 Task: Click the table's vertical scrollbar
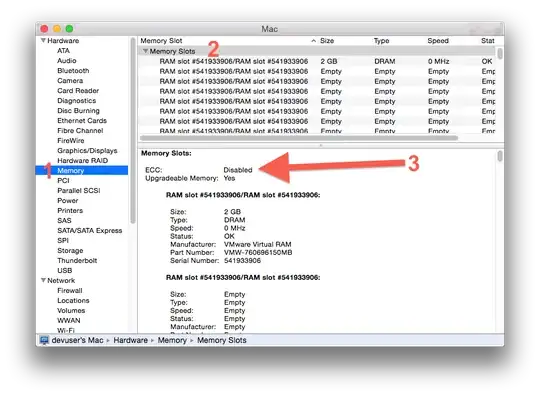tap(500, 53)
